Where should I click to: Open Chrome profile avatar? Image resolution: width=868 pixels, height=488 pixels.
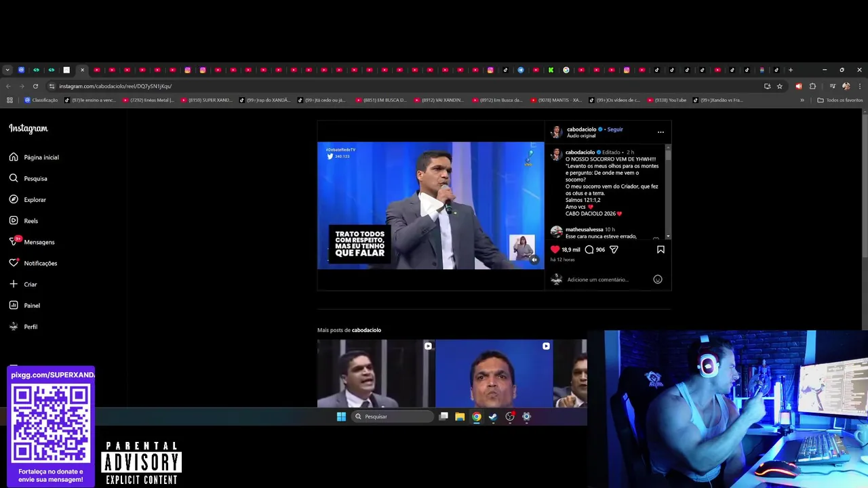click(846, 86)
